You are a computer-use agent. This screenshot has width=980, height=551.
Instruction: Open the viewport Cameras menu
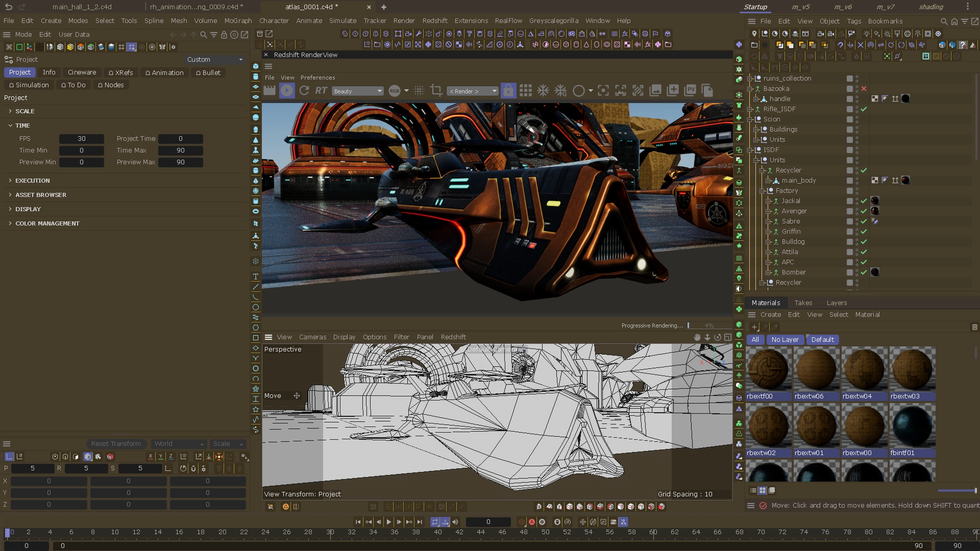click(312, 337)
